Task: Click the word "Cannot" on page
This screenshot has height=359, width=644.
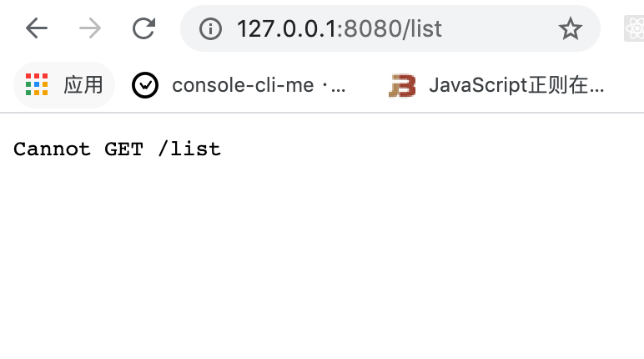Action: coord(52,149)
